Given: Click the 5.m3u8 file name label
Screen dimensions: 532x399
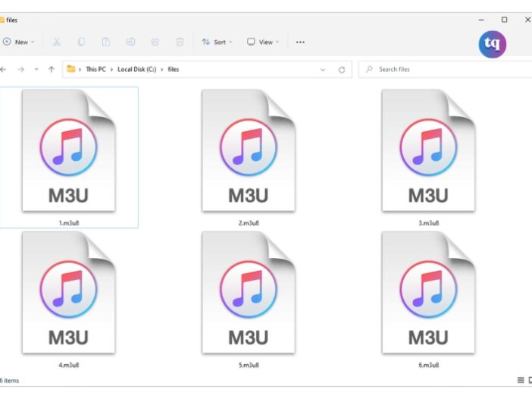Looking at the screenshot, I should (249, 365).
